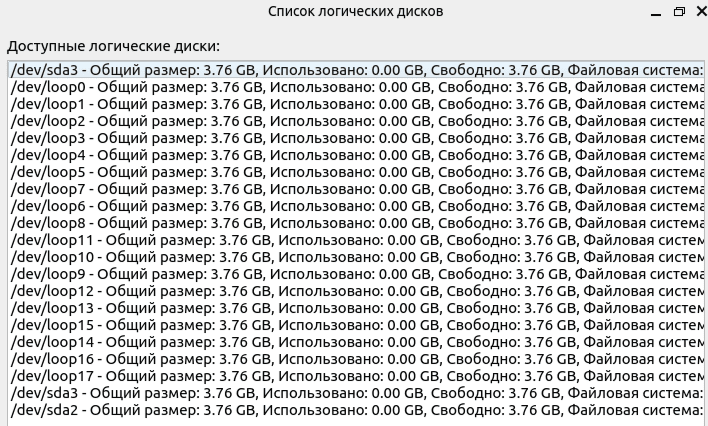Select the first /dev/sda3 entry
Viewport: 708px width, 426px height.
(x=356, y=70)
